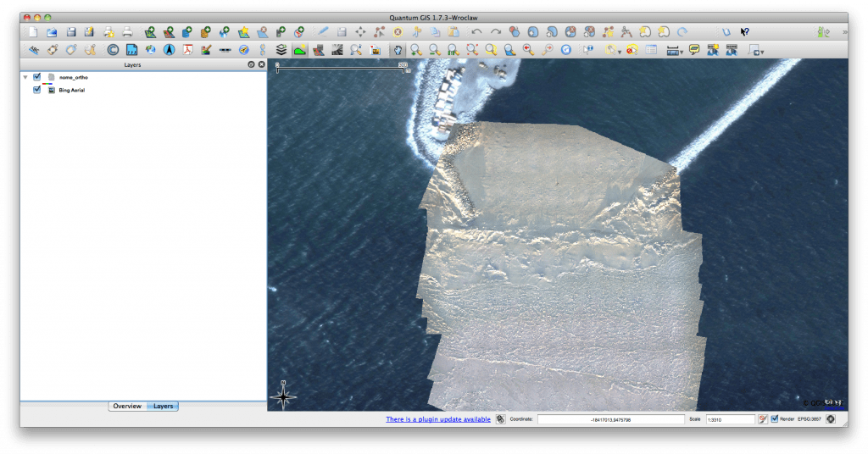Add WMS layer globe icon
This screenshot has height=454, width=868.
[x=224, y=32]
